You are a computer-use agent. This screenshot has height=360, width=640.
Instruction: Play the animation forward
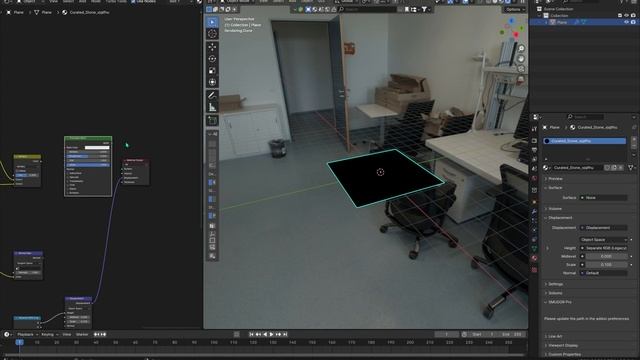coord(271,334)
